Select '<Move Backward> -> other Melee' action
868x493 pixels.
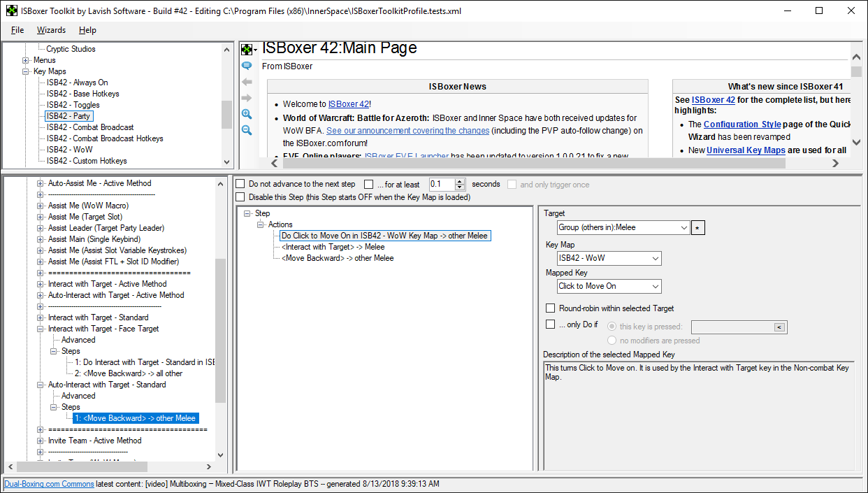[x=338, y=258]
